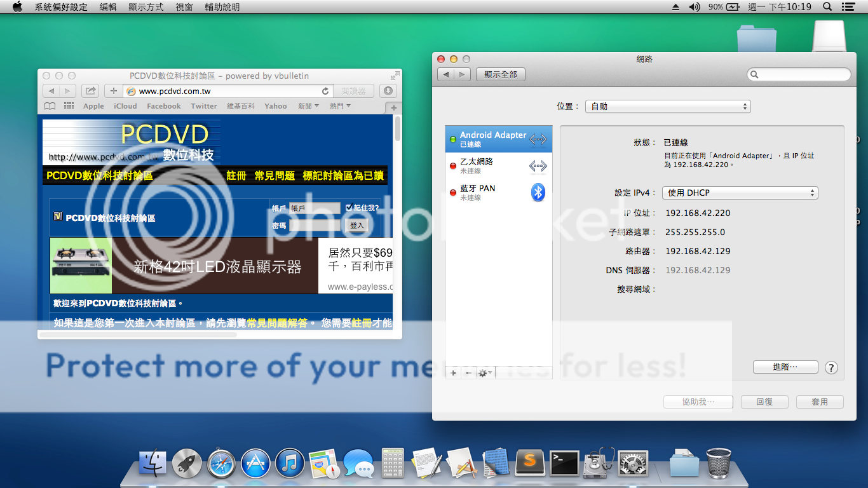
Task: Open new tab in Safari
Action: 394,107
